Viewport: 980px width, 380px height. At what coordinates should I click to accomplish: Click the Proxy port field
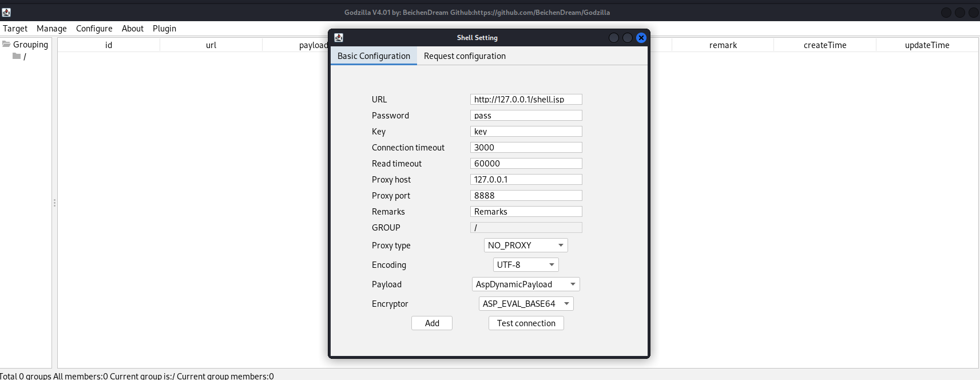526,196
